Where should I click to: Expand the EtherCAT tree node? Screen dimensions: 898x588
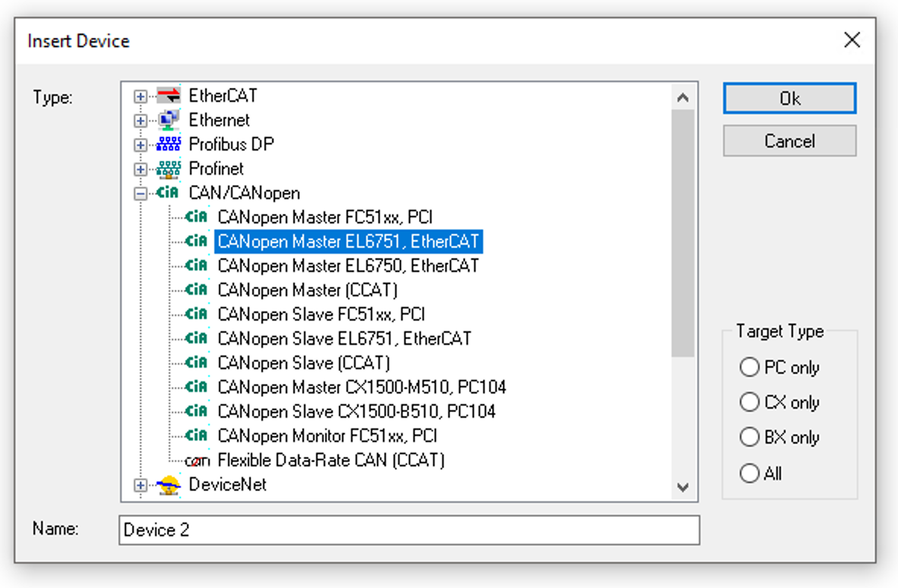pos(140,96)
